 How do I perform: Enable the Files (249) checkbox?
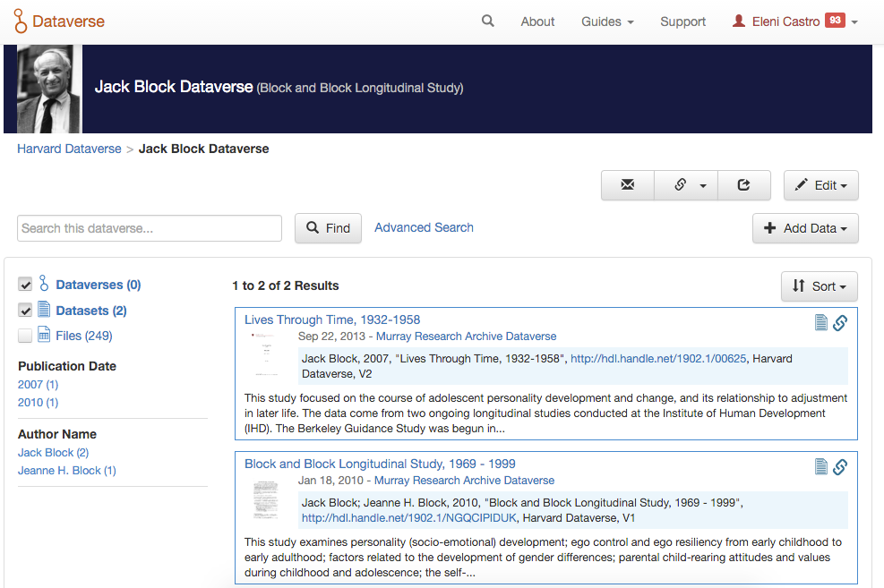[x=25, y=336]
